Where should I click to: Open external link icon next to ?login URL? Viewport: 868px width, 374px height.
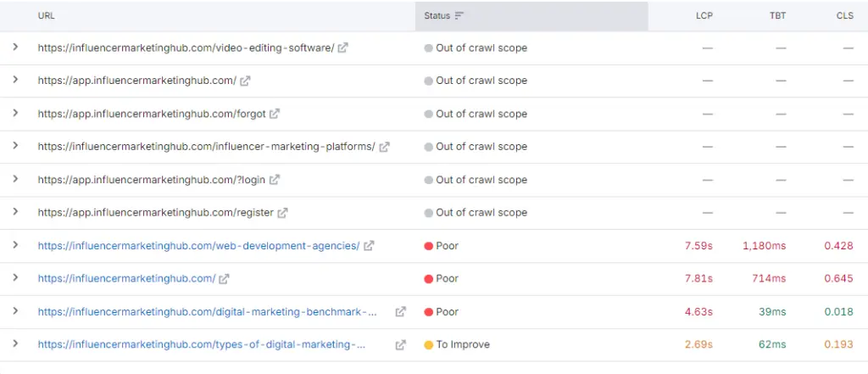pos(274,180)
